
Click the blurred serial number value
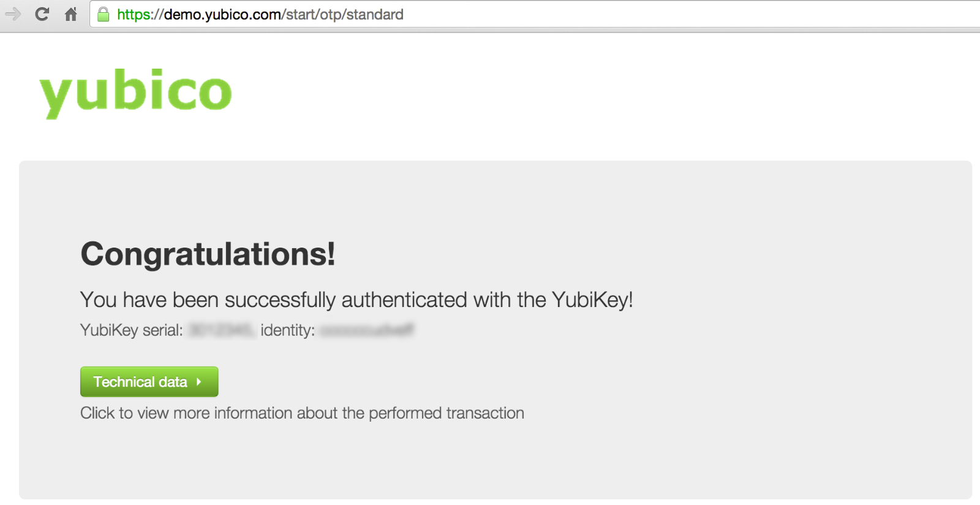220,330
